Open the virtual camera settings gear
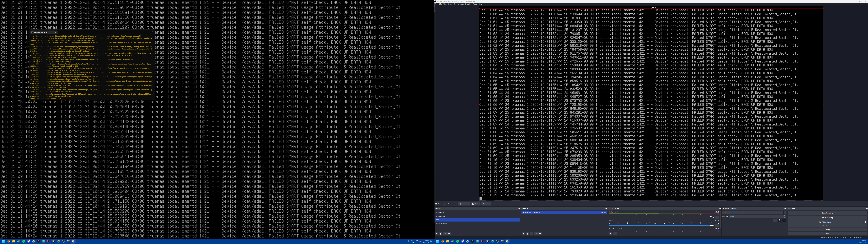The height and width of the screenshot is (244, 868). point(866,222)
